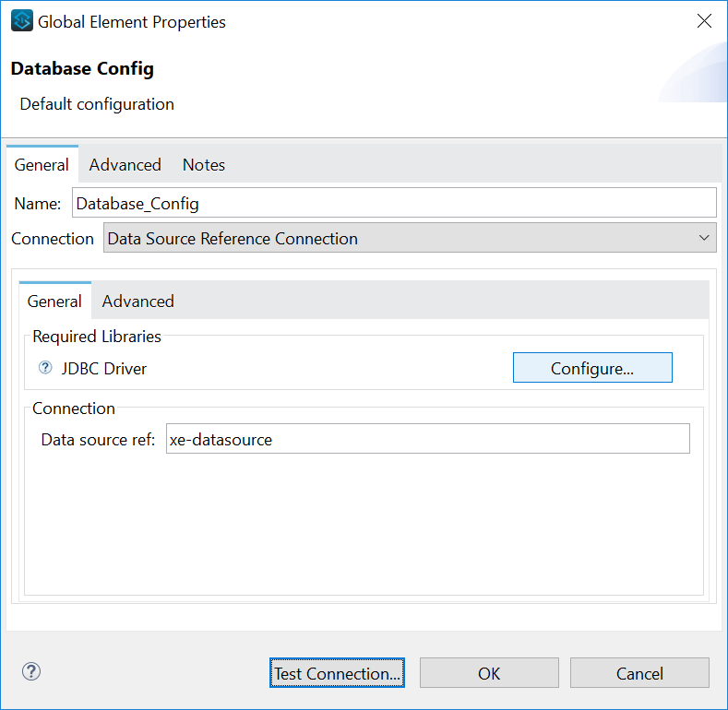Image resolution: width=728 pixels, height=710 pixels.
Task: Click the Data source ref field
Action: pos(427,439)
